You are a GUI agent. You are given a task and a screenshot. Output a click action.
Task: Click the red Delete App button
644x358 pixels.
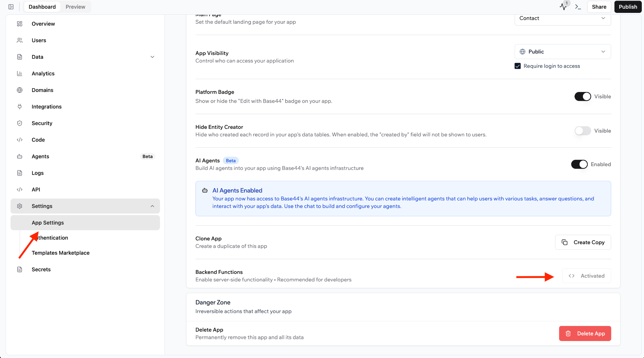(x=585, y=334)
